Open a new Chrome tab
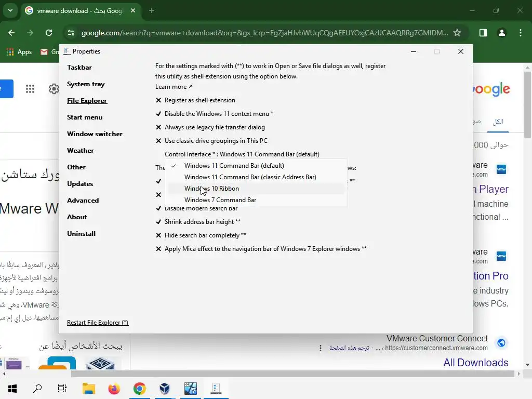 [x=152, y=10]
